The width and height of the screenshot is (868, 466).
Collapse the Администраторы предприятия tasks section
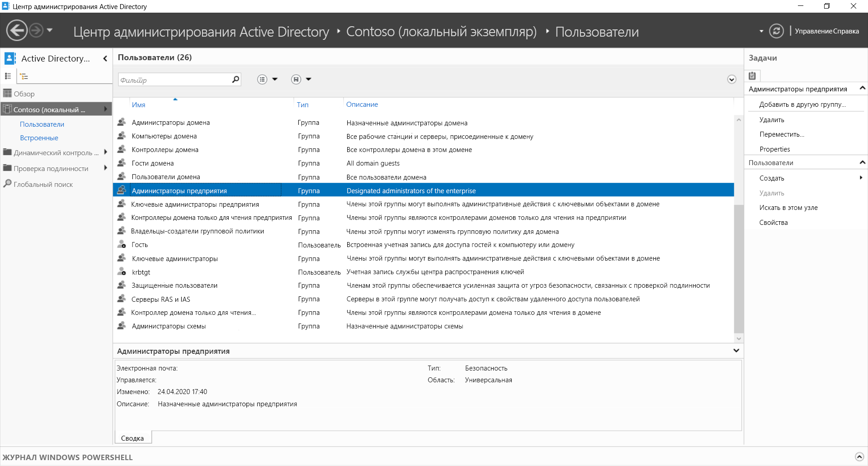862,88
